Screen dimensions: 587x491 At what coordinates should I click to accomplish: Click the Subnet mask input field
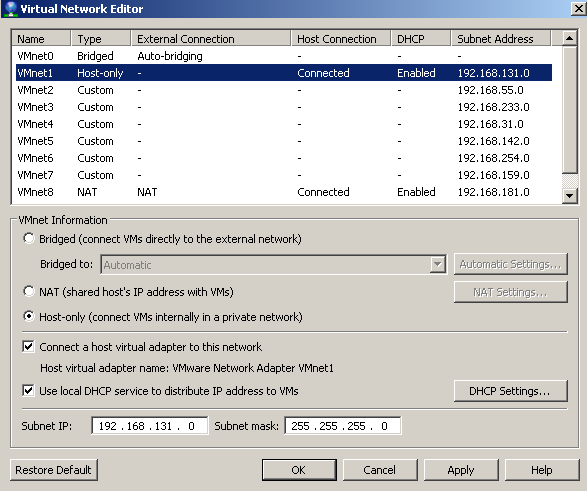click(343, 426)
